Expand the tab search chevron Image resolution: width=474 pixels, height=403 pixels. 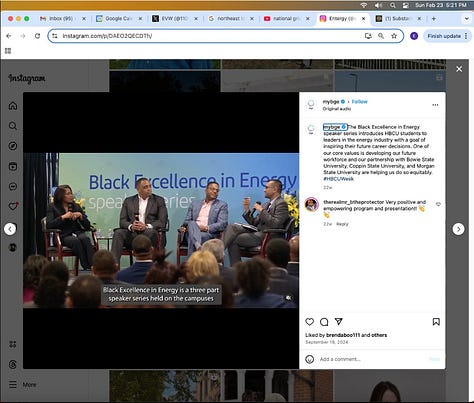[467, 19]
